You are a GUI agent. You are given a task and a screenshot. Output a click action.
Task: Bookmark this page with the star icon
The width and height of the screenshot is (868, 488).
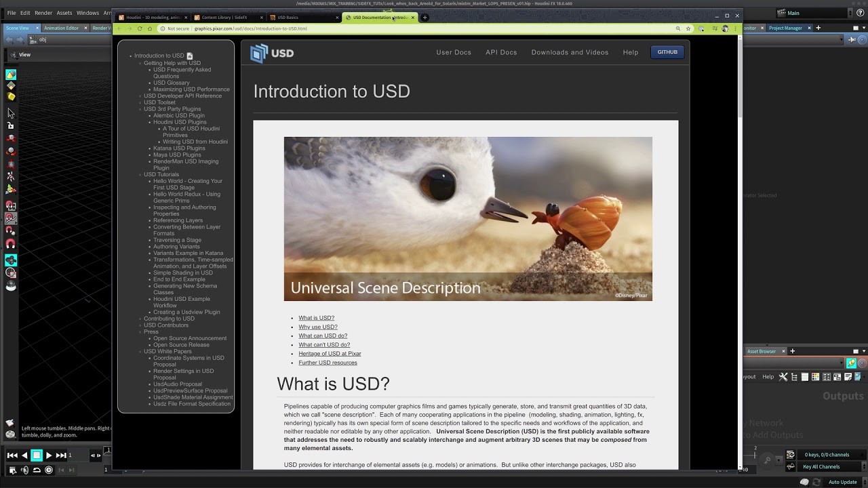point(688,28)
